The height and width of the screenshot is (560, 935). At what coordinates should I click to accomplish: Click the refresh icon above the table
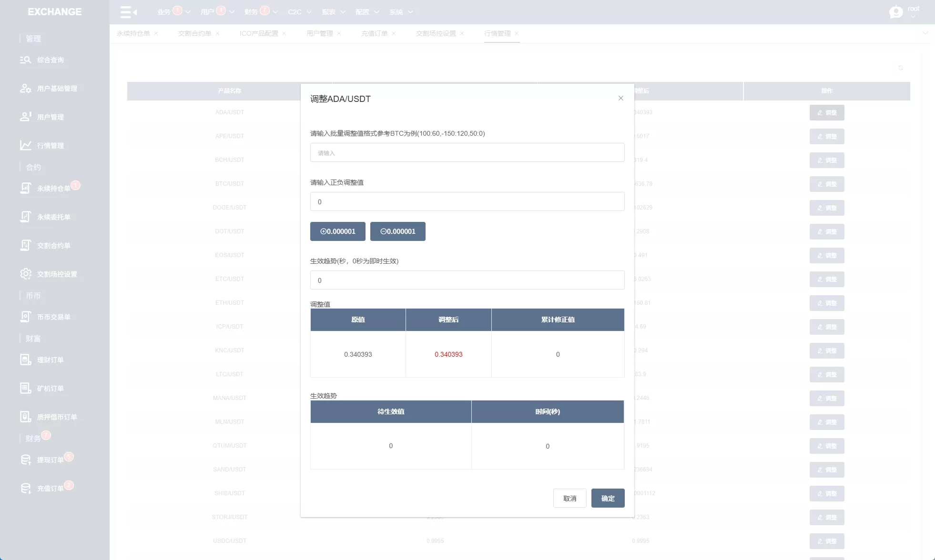coord(901,68)
